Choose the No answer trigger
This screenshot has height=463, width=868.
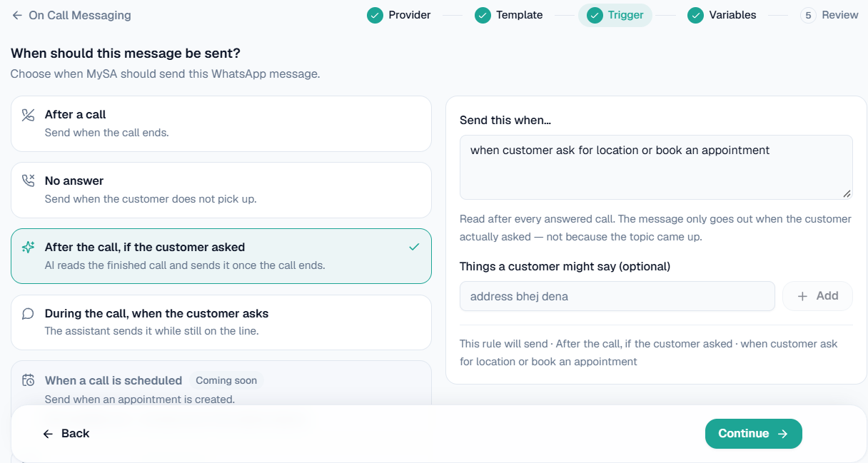pyautogui.click(x=221, y=190)
